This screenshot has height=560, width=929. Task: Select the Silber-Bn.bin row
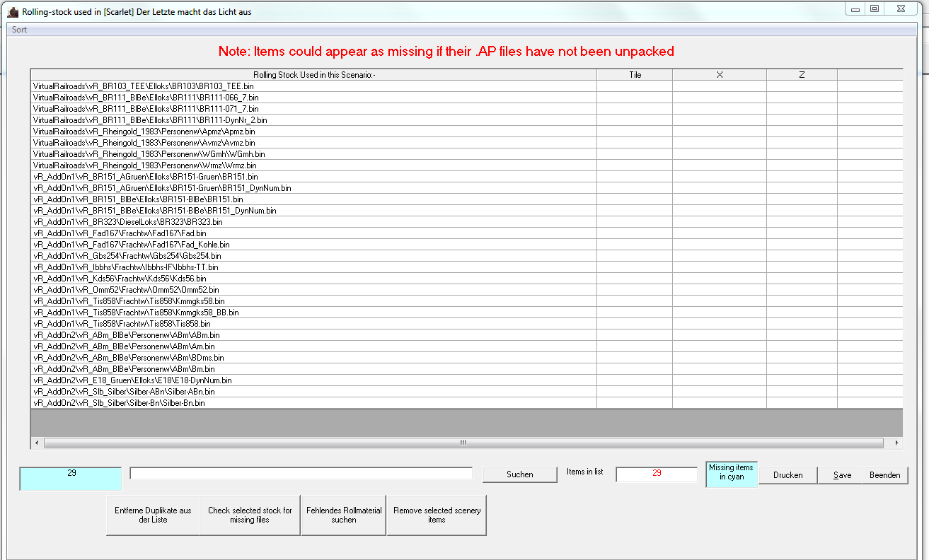314,402
